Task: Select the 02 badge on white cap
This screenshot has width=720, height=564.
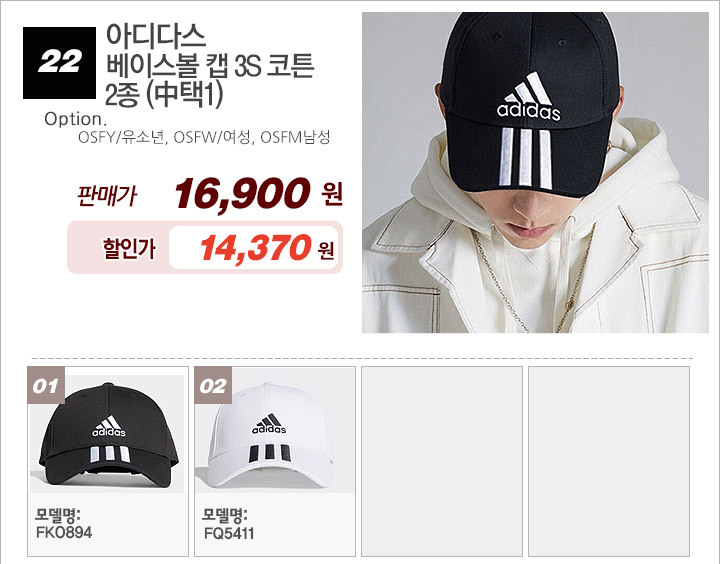Action: coord(213,385)
